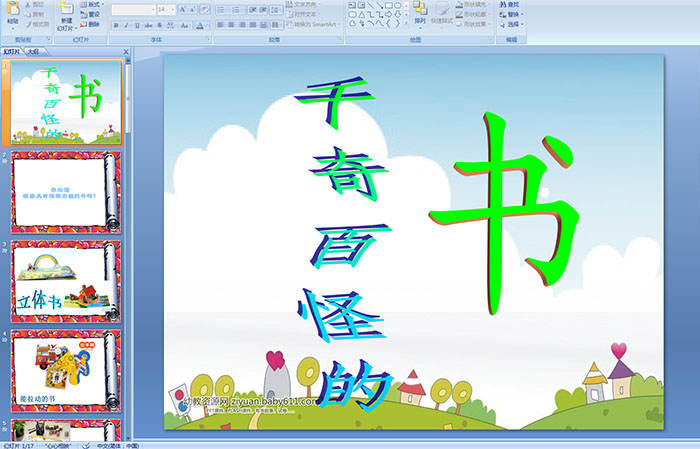The width and height of the screenshot is (700, 449).
Task: Open Clipboard group dialog launcher
Action: click(48, 39)
